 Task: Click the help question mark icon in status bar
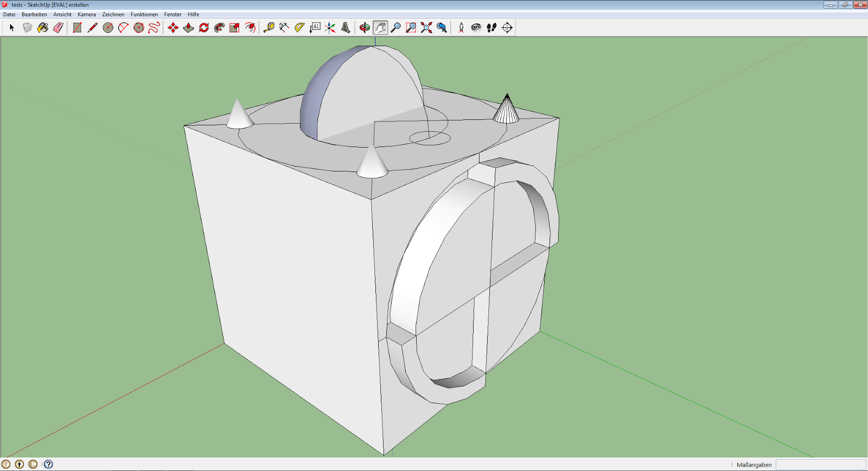pos(48,464)
